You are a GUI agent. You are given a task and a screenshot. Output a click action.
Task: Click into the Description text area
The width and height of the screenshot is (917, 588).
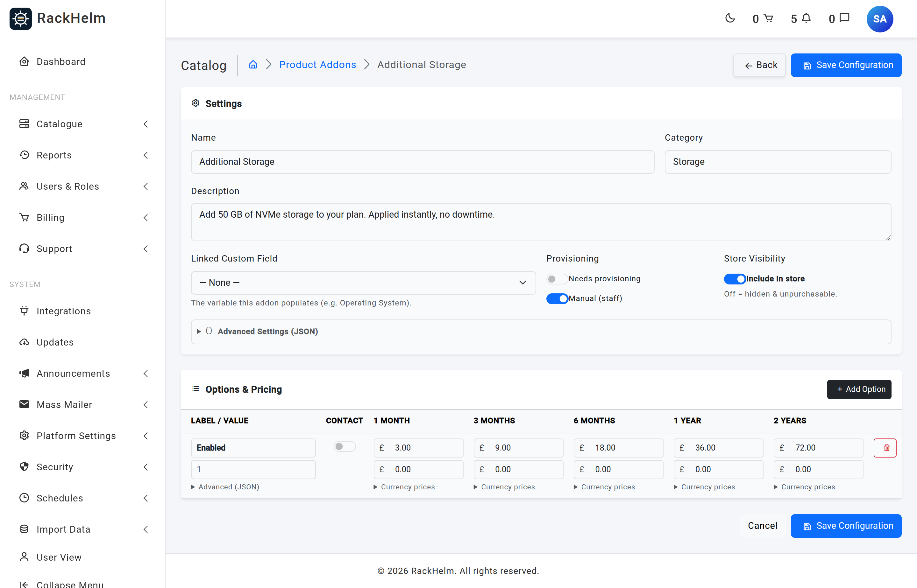[541, 222]
